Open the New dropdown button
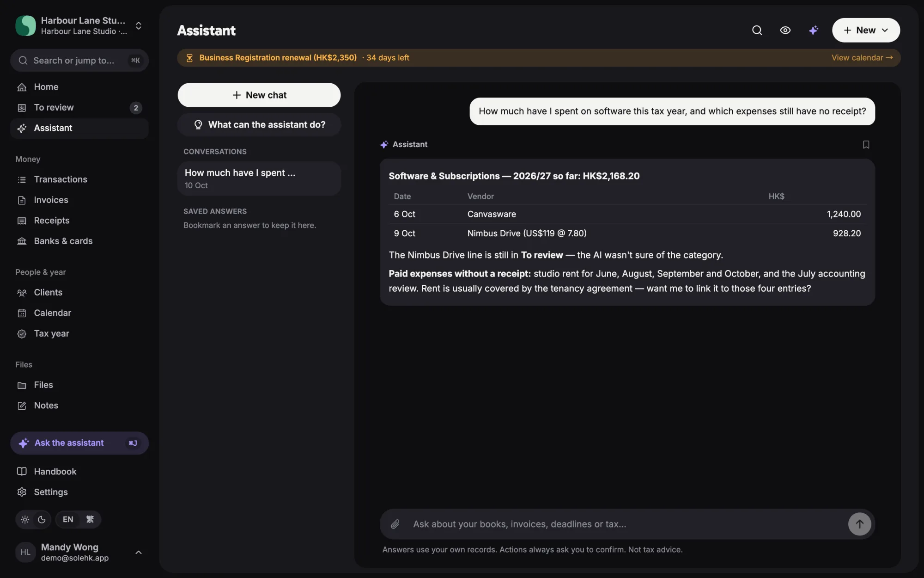924x578 pixels. pos(866,30)
